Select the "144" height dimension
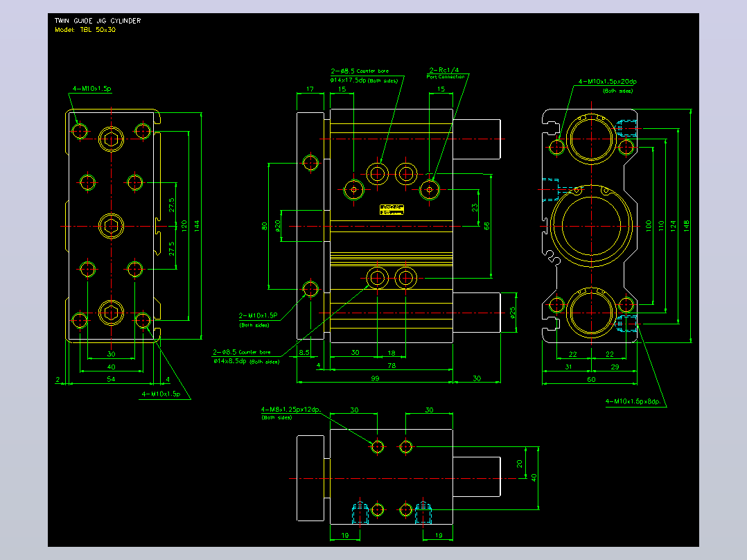The width and height of the screenshot is (747, 560). tap(197, 226)
